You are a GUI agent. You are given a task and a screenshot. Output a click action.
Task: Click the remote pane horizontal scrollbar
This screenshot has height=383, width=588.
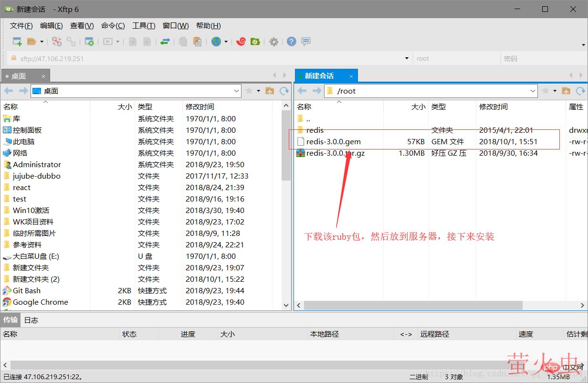[x=413, y=305]
